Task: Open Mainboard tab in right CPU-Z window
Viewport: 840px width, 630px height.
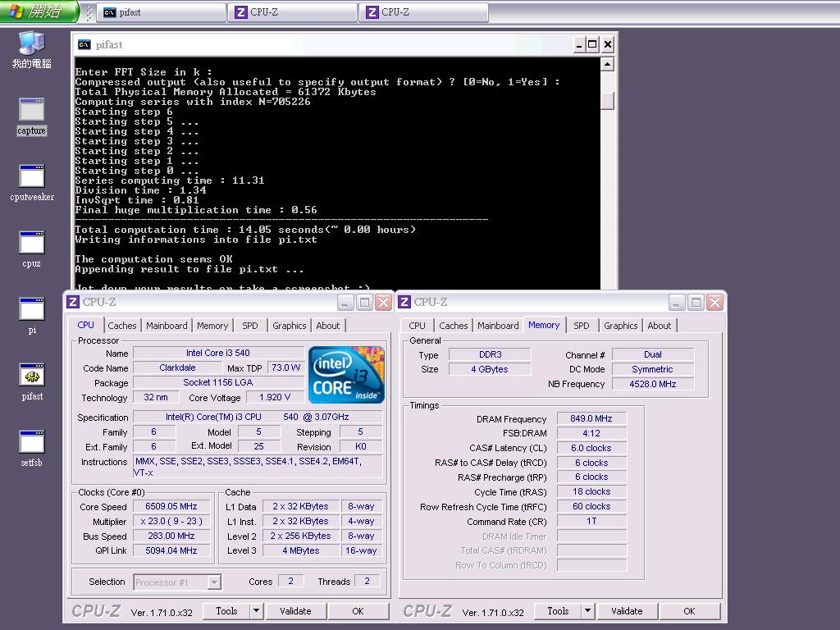Action: point(498,326)
